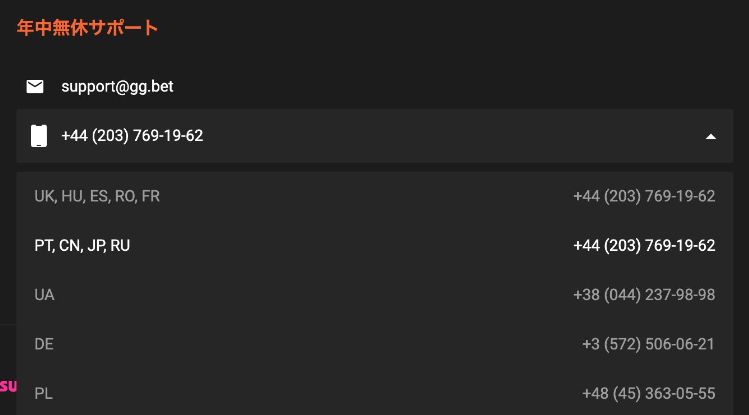Open the support@gg.bet email link
This screenshot has height=415, width=749.
(117, 86)
